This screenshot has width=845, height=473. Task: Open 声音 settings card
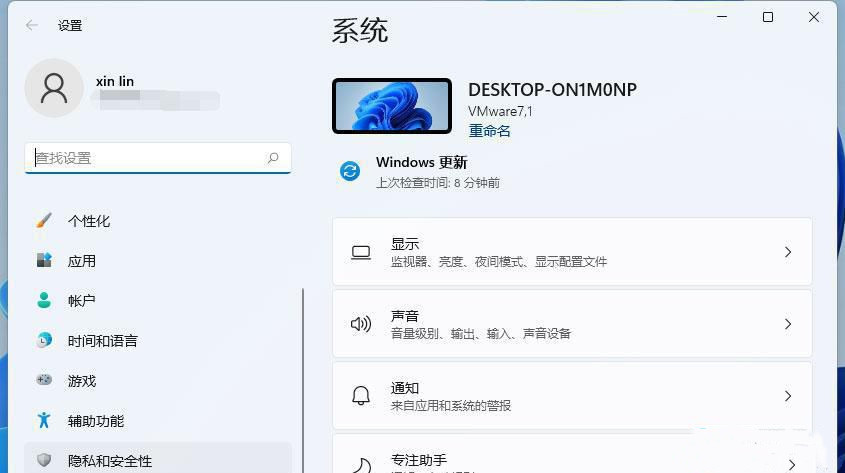tap(572, 324)
